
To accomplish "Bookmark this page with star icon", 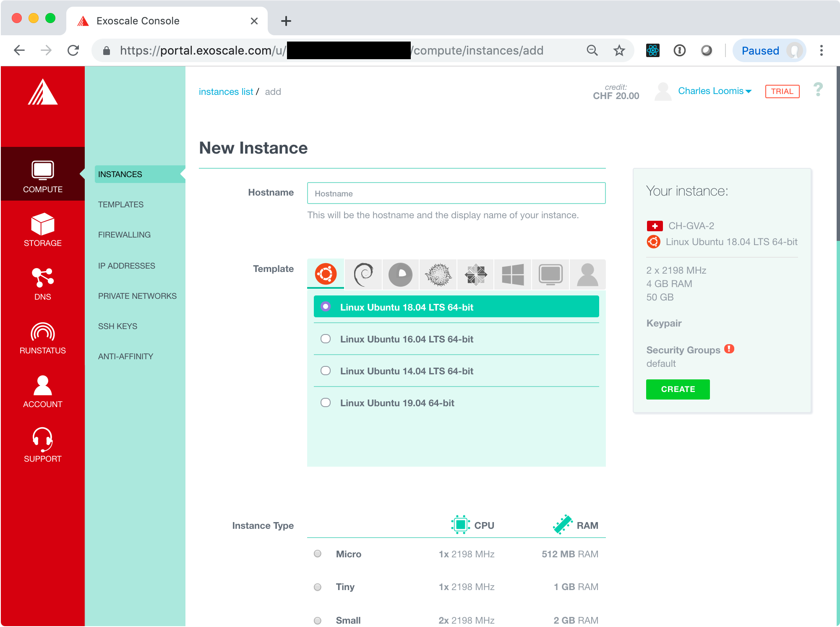I will click(619, 50).
